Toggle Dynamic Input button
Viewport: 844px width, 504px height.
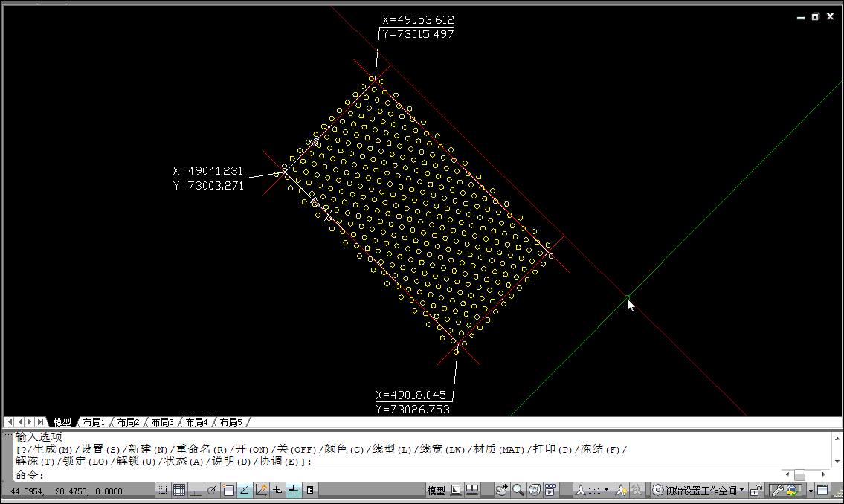coord(277,490)
